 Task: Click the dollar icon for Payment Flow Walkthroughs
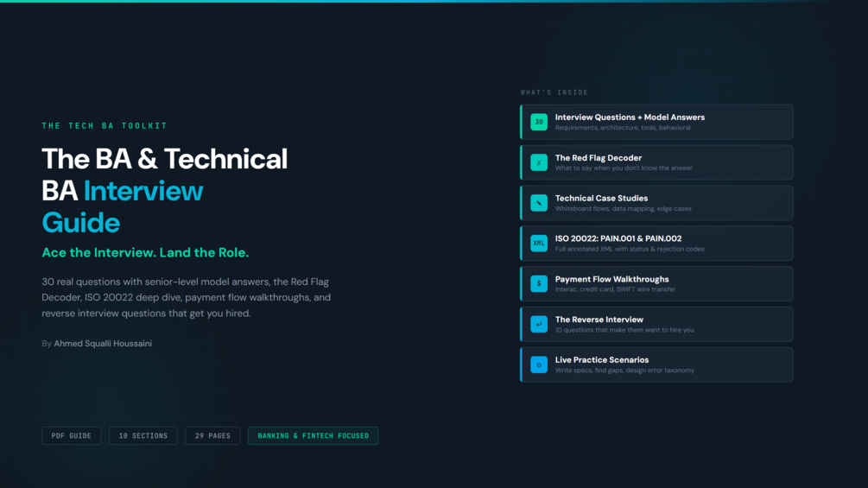pyautogui.click(x=539, y=284)
